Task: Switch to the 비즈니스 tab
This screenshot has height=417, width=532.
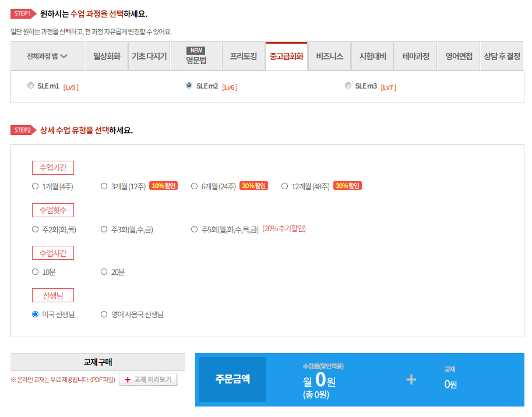Action: (x=329, y=56)
